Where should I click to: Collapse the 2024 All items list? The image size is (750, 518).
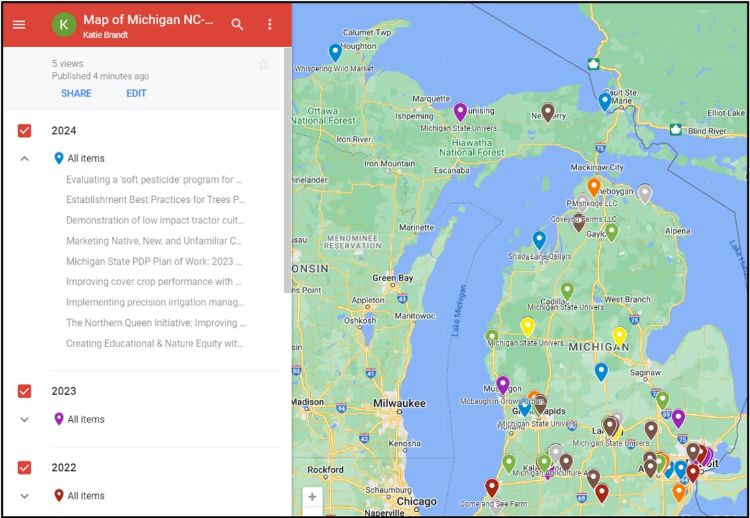24,158
